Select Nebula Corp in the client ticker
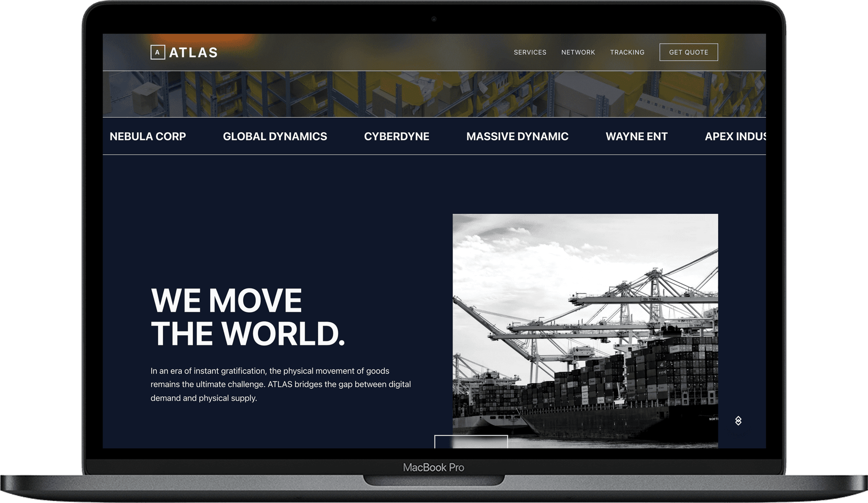The width and height of the screenshot is (868, 503). (148, 136)
